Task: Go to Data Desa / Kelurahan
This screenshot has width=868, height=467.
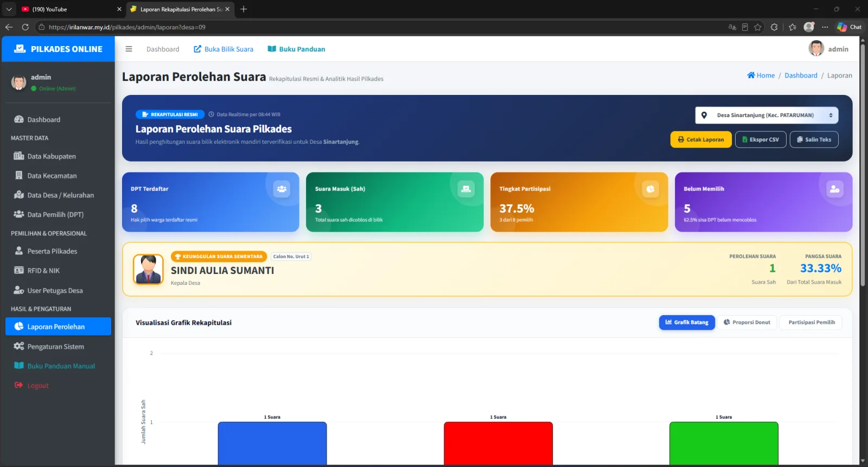Action: (x=58, y=195)
